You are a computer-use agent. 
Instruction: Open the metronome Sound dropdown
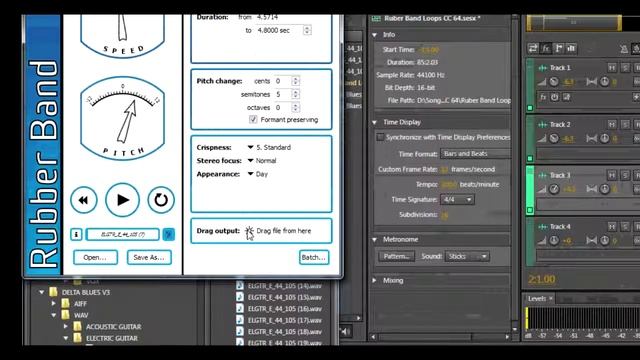pyautogui.click(x=467, y=256)
